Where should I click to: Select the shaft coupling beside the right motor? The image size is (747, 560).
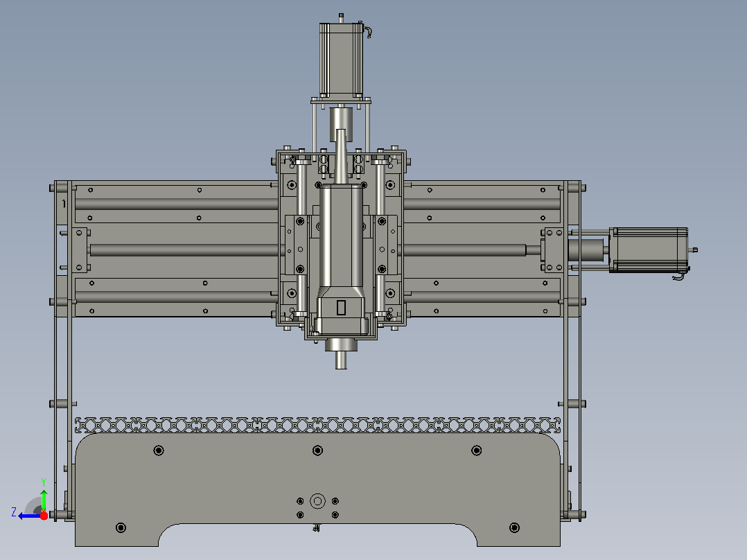[586, 250]
